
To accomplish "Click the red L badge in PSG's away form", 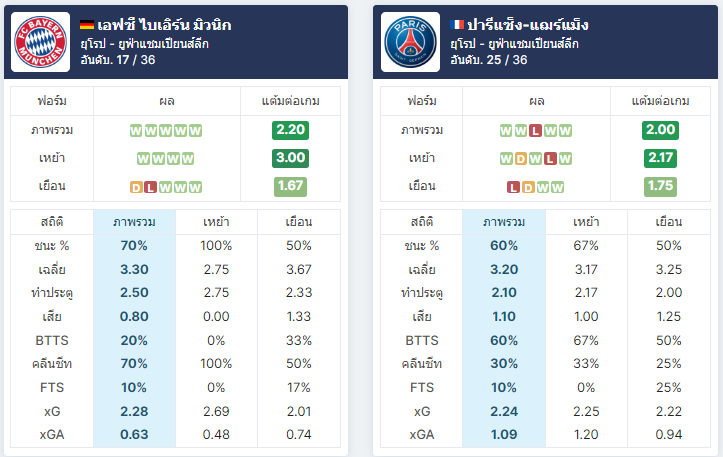I will point(513,187).
